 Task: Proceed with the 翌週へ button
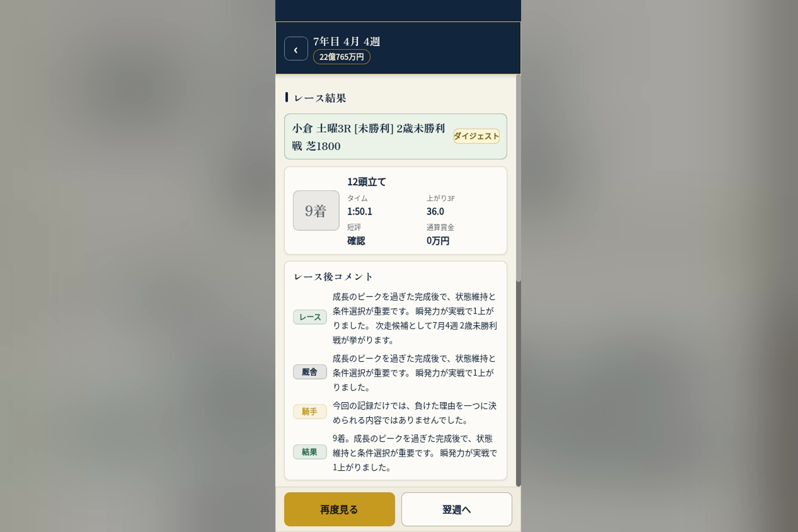457,509
